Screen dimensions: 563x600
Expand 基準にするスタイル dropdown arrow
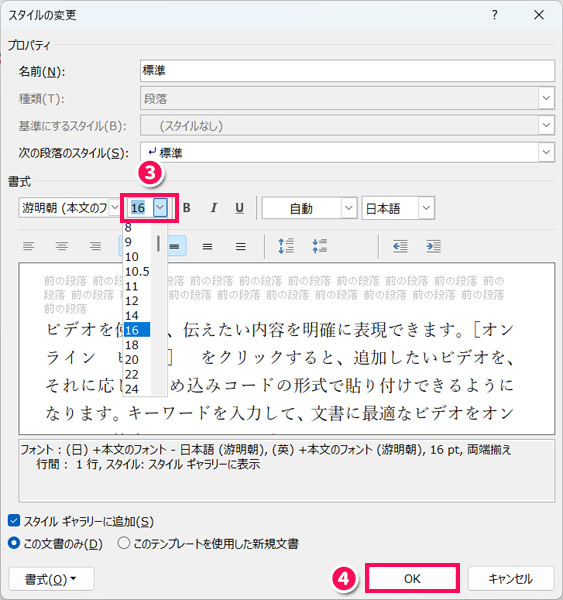click(x=546, y=125)
